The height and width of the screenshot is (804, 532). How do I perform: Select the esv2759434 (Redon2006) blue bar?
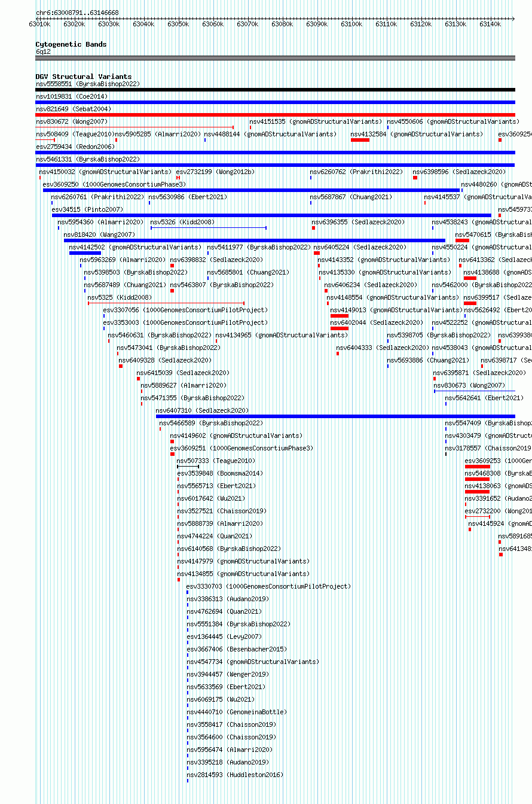pyautogui.click(x=275, y=153)
